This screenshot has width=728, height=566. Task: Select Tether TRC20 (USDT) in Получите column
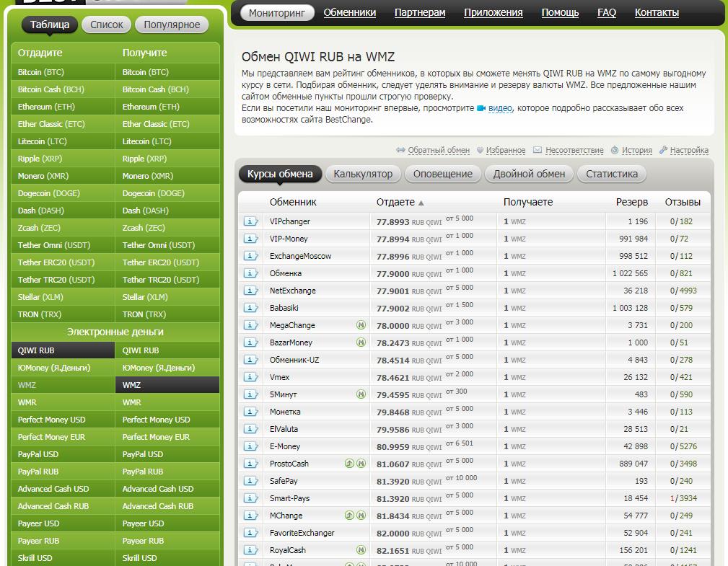(167, 280)
